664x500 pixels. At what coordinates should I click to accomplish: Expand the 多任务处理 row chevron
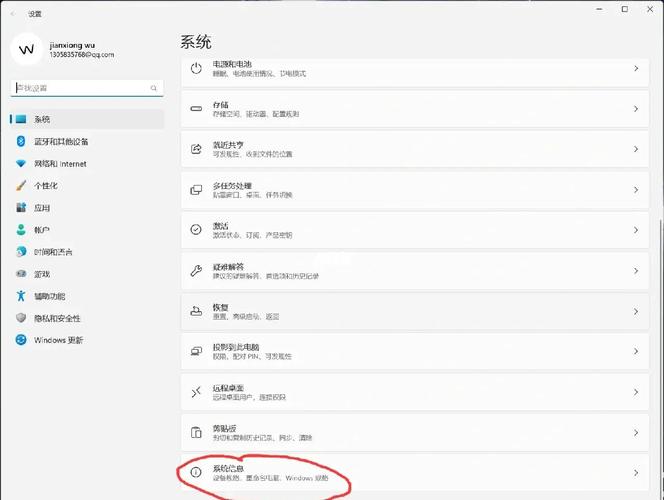point(636,190)
